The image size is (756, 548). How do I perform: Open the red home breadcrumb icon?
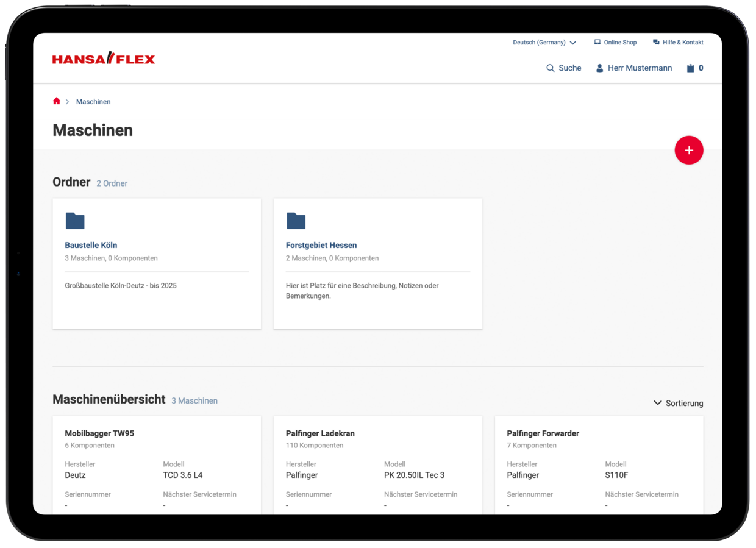click(57, 101)
